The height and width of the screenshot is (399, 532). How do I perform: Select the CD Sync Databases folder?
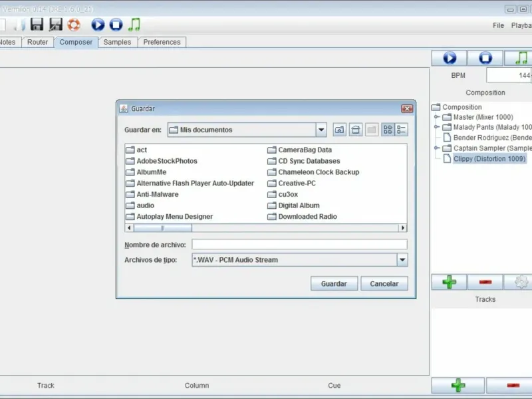point(304,161)
